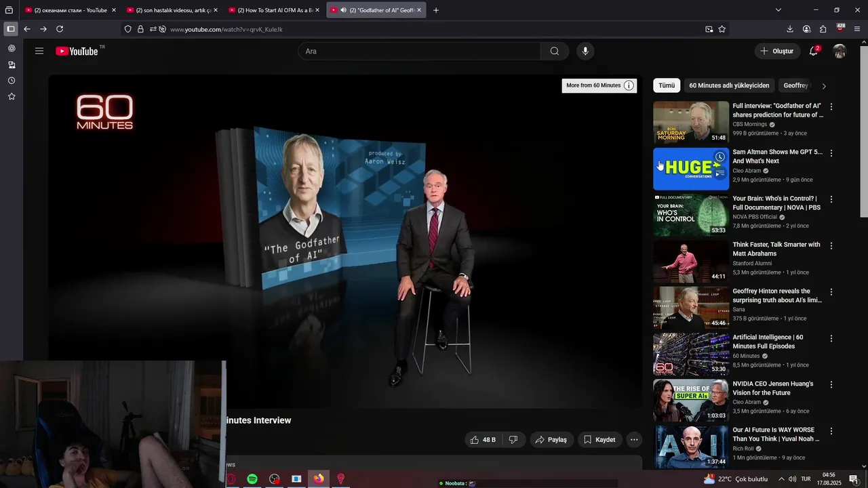The width and height of the screenshot is (868, 488).
Task: Open Our AI Future Yuval Noah thumbnail
Action: [691, 447]
